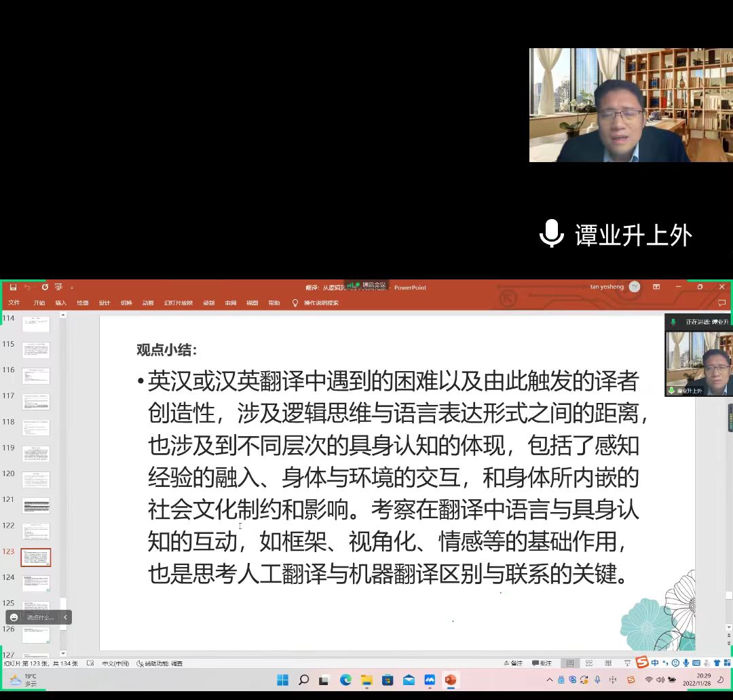
Task: Select the Normal view icon
Action: point(570,663)
